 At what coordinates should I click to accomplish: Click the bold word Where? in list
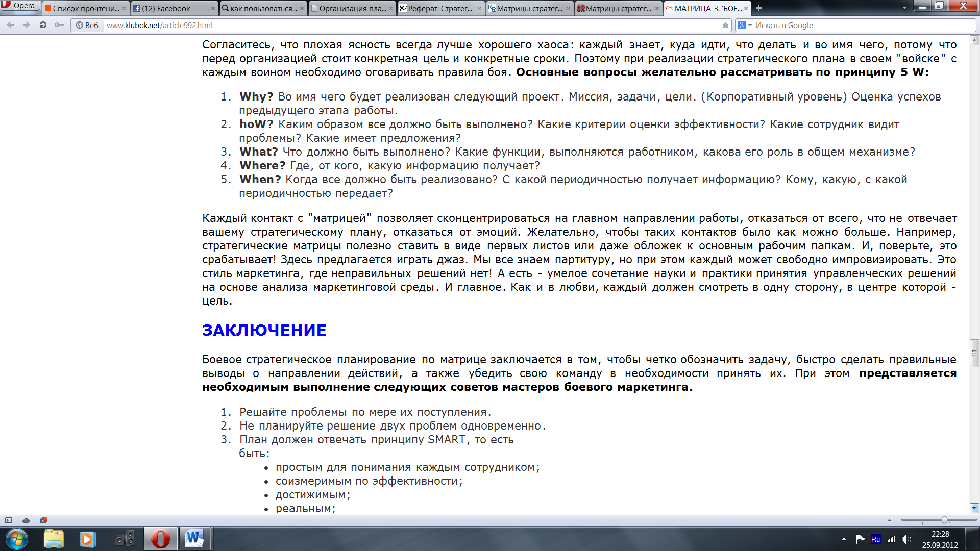(x=262, y=166)
